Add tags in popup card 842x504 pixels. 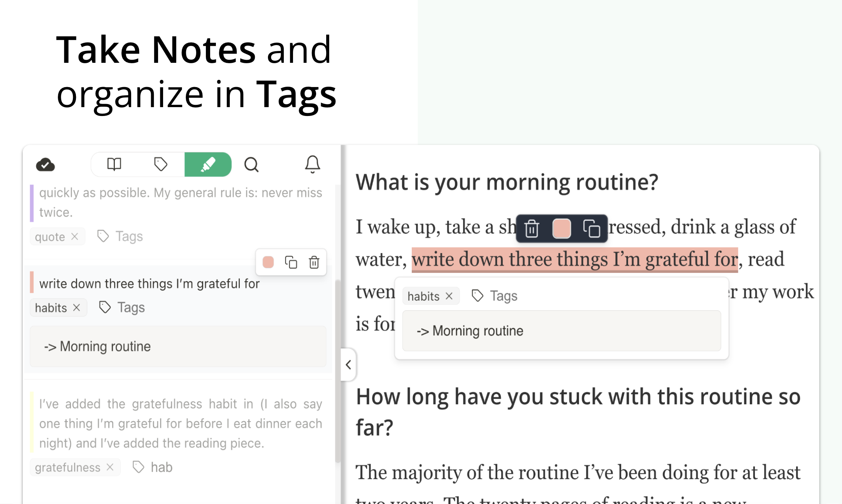click(x=494, y=296)
